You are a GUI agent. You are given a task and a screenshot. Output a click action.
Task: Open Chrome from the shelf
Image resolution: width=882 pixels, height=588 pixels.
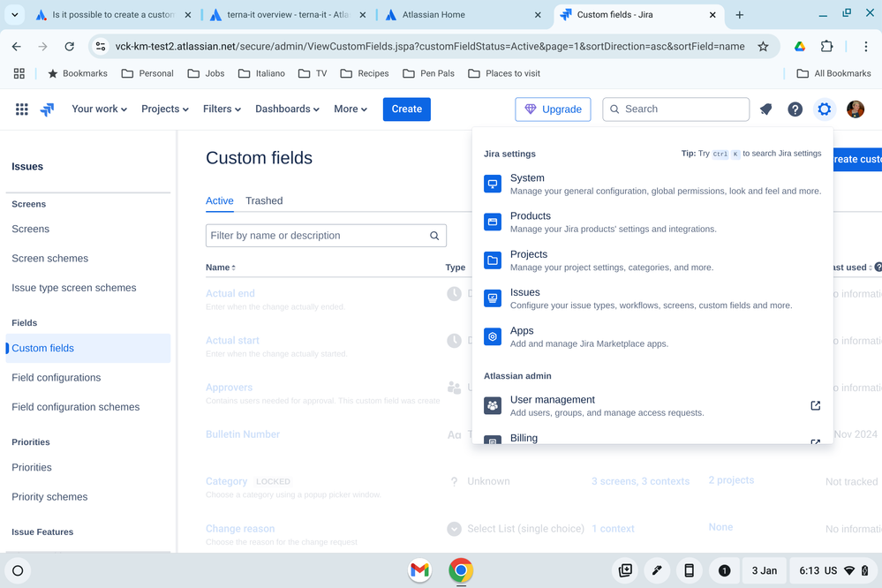(461, 570)
